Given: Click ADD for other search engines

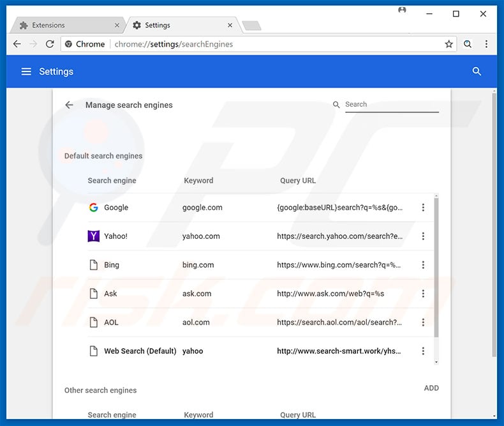Looking at the screenshot, I should tap(431, 388).
